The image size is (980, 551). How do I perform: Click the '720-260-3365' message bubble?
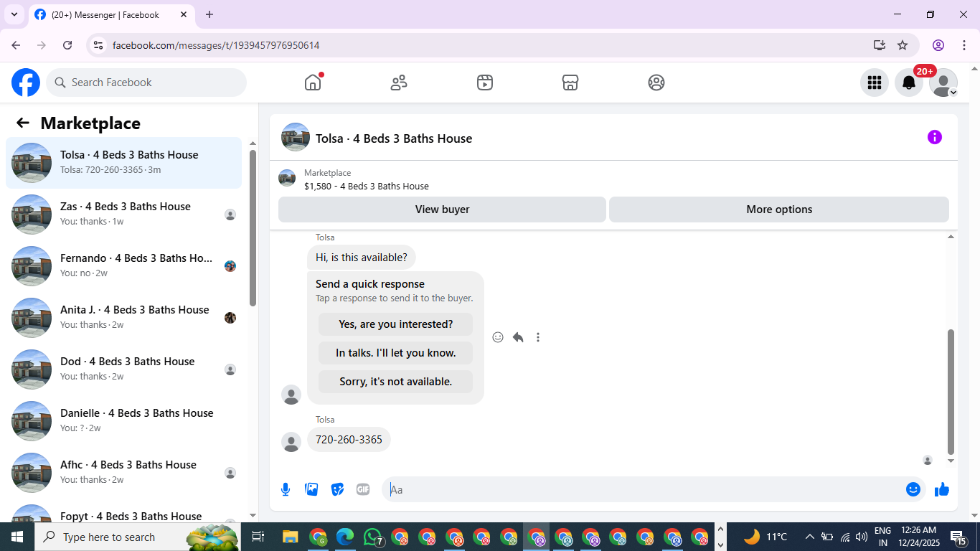(x=349, y=440)
